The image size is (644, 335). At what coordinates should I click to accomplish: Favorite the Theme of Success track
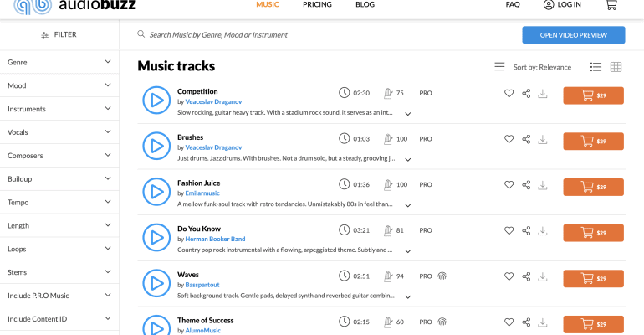coord(509,322)
